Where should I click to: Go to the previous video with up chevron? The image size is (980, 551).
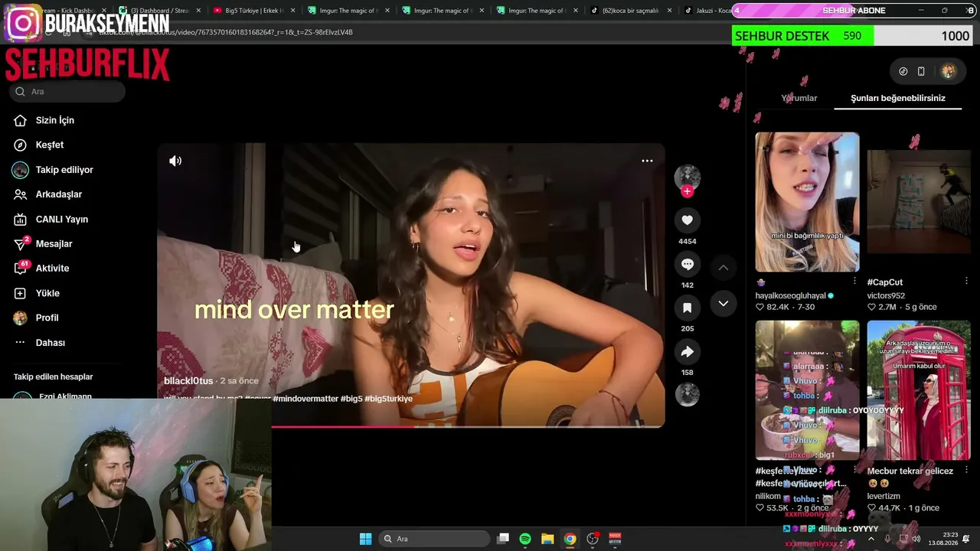coord(723,267)
